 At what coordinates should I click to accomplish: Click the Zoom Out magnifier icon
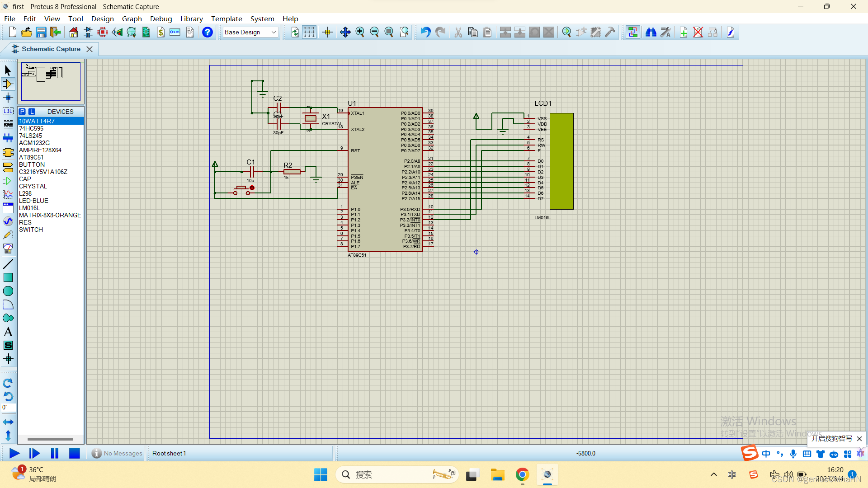pyautogui.click(x=374, y=32)
